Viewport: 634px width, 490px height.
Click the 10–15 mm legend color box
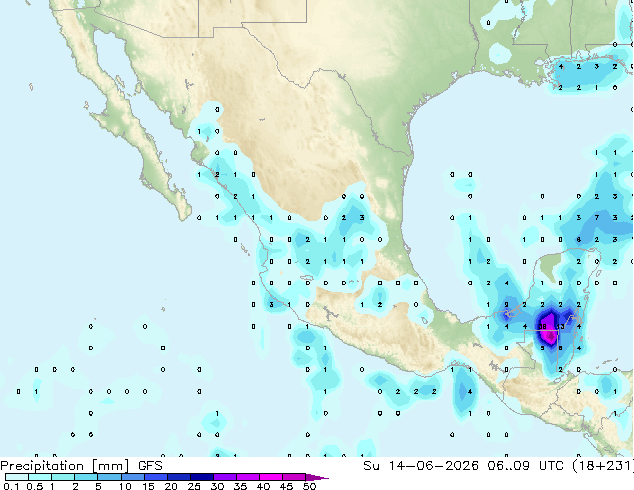tap(132, 477)
